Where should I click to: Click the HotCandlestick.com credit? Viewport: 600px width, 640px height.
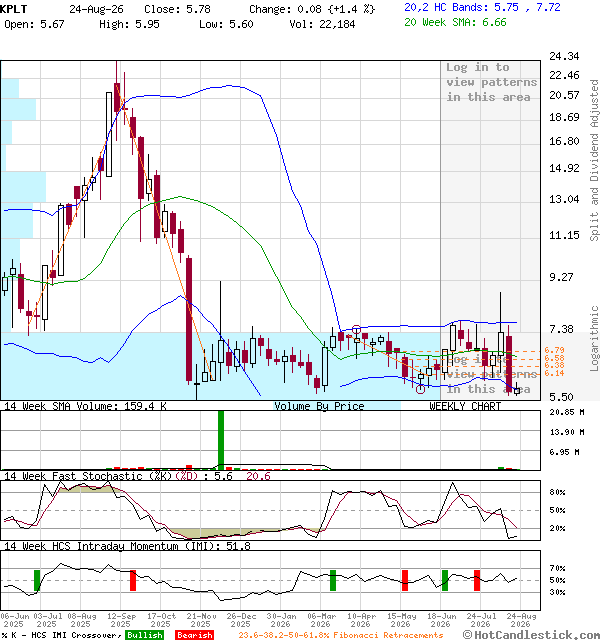click(531, 635)
